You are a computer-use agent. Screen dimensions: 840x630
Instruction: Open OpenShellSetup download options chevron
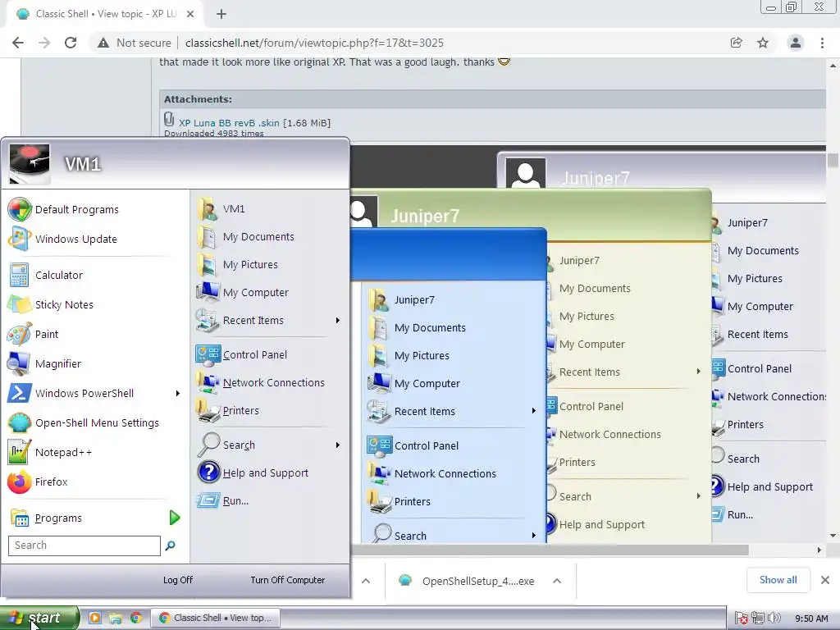tap(557, 582)
